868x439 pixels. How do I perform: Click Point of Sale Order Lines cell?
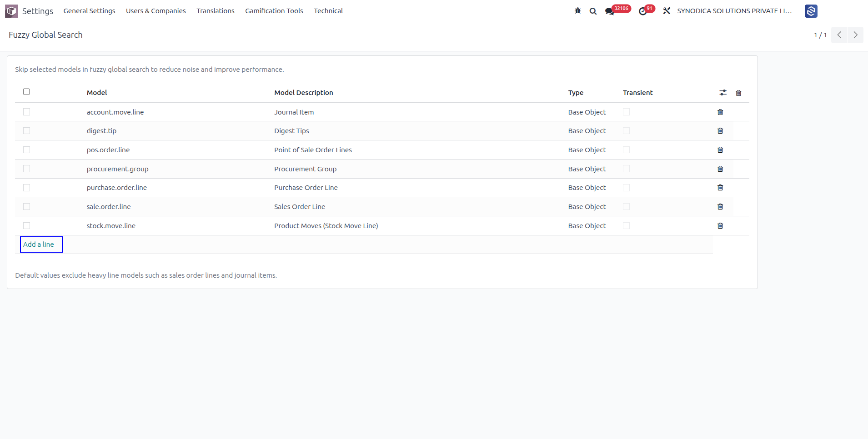[313, 150]
